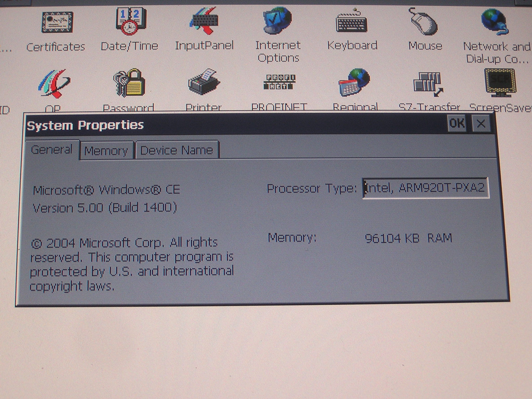Open the Regional Settings icon
The width and height of the screenshot is (532, 399).
point(354,83)
